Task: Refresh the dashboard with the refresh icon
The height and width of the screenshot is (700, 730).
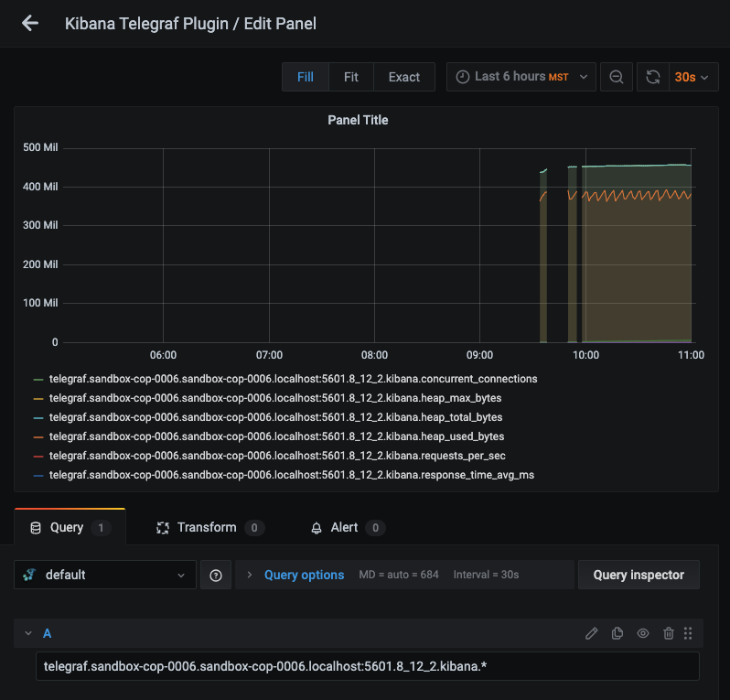Action: (653, 77)
